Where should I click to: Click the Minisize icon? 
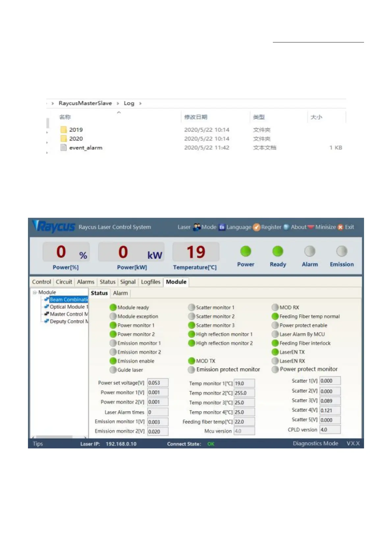[311, 227]
